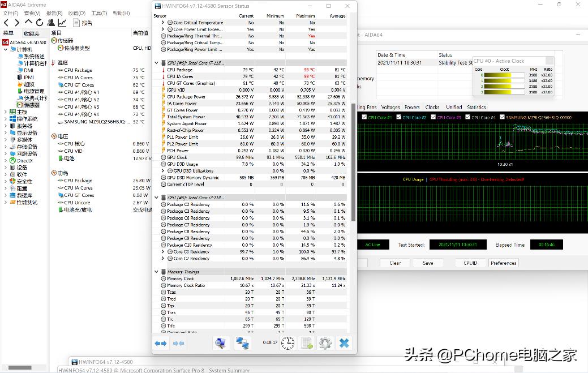The width and height of the screenshot is (588, 373).
Task: Expand the 主板 tree node
Action: 6,112
